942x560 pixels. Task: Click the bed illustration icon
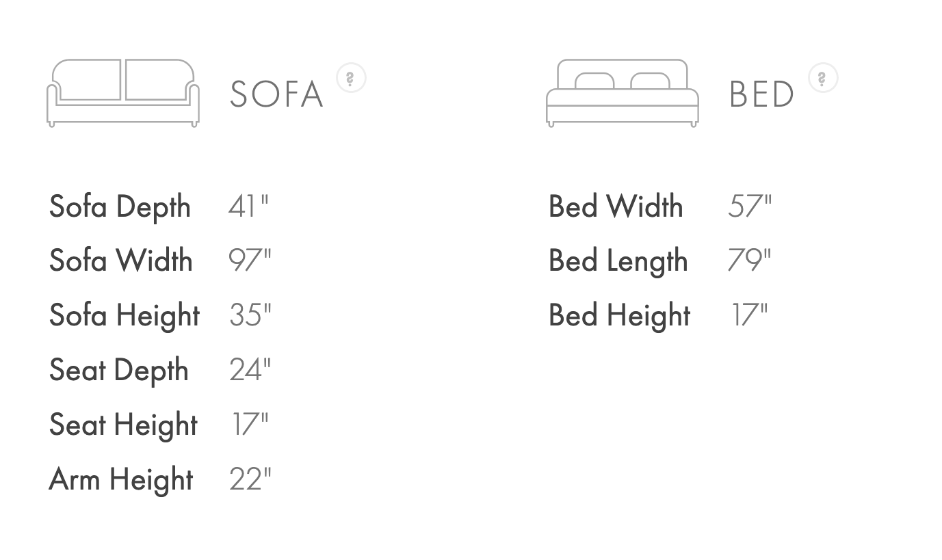tap(622, 93)
